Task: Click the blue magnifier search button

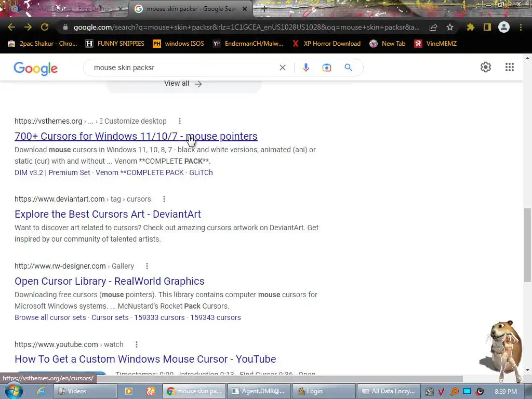Action: [x=348, y=68]
